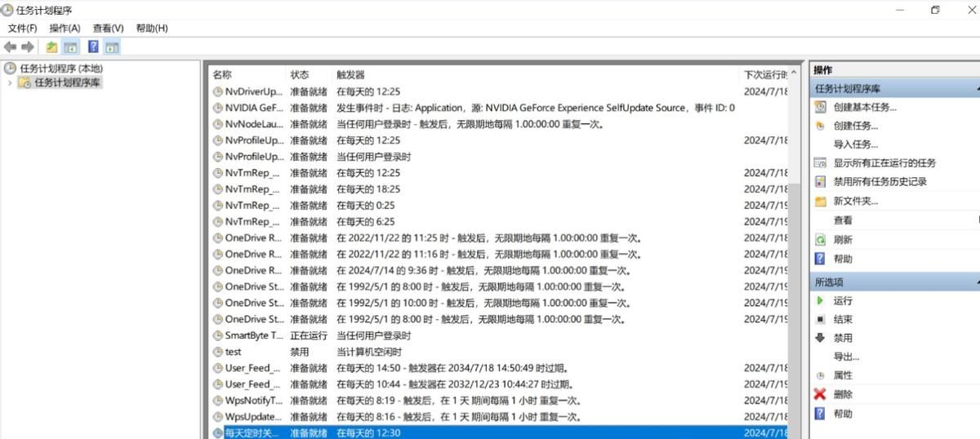Click the 新文件夹 folder icon

[821, 201]
